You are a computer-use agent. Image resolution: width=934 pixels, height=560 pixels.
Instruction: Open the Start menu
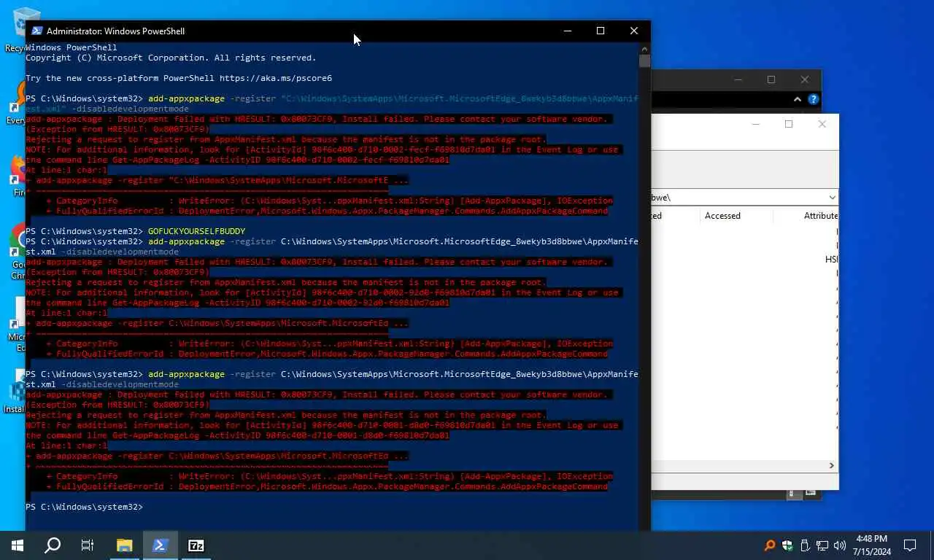point(18,545)
